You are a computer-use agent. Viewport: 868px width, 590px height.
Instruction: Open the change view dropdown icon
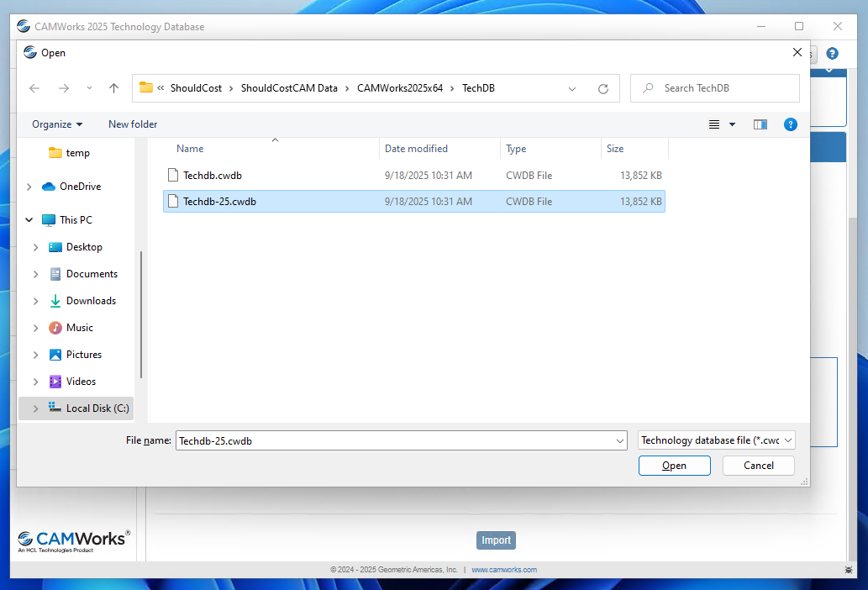[731, 124]
